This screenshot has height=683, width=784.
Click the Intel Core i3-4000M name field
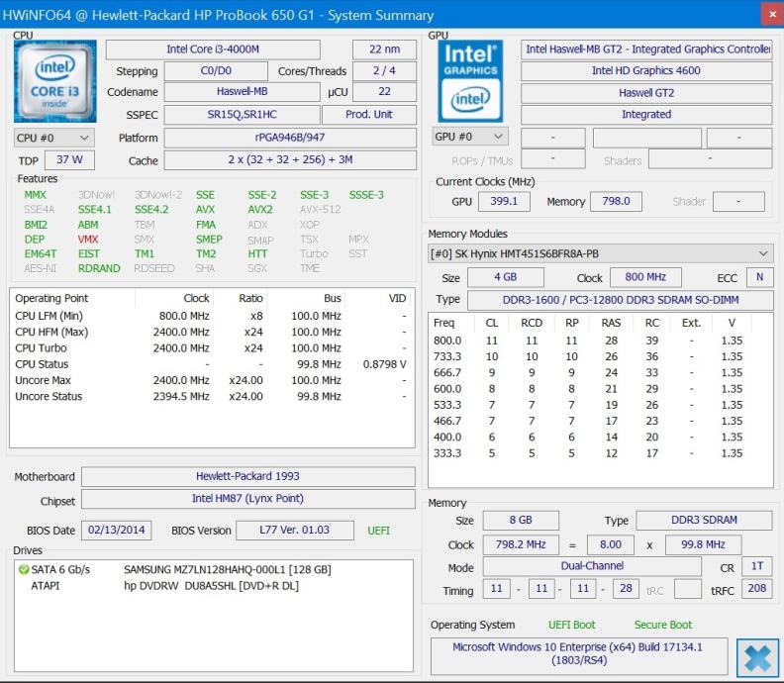click(213, 49)
